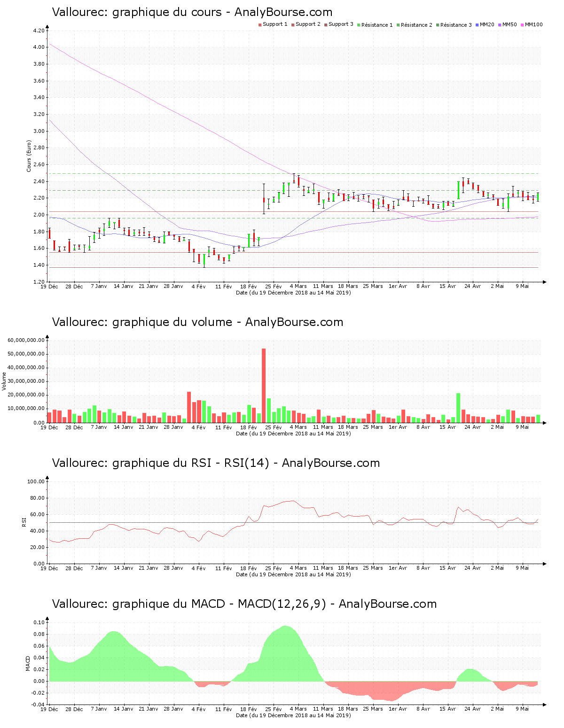Click '9 Mai' date under MACD chart
This screenshot has width=564, height=728.
click(x=522, y=709)
